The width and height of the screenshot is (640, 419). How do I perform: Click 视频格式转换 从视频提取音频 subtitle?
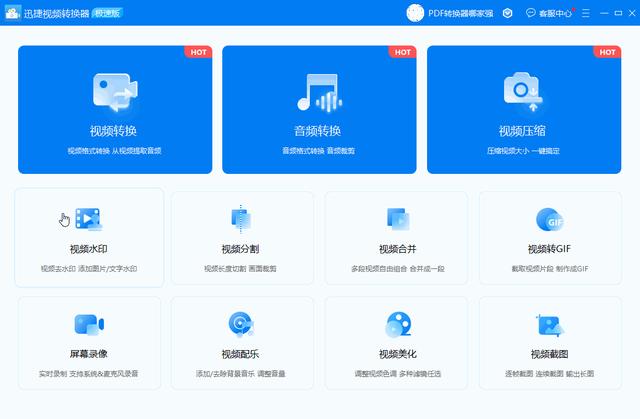[115, 151]
